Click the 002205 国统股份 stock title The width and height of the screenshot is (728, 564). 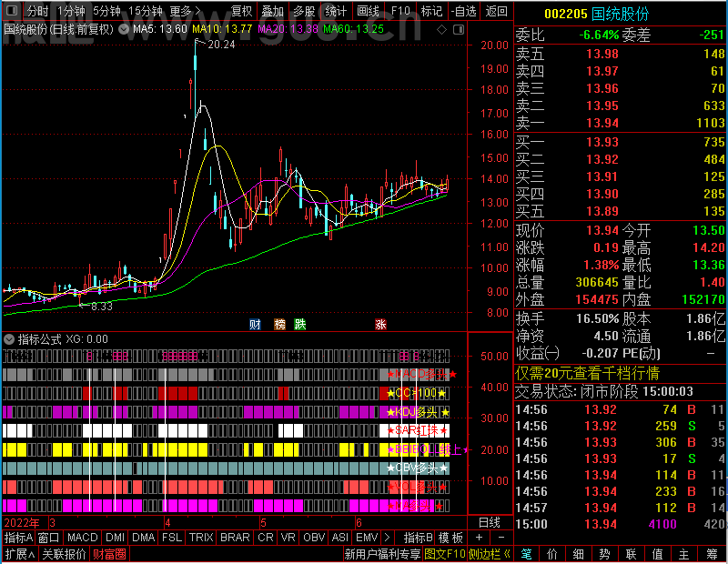click(597, 14)
